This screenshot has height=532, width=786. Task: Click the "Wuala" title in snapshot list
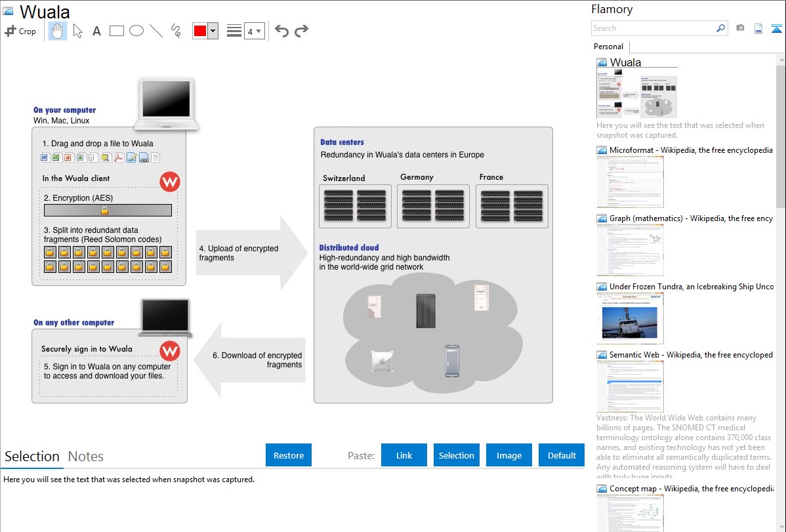(x=626, y=62)
